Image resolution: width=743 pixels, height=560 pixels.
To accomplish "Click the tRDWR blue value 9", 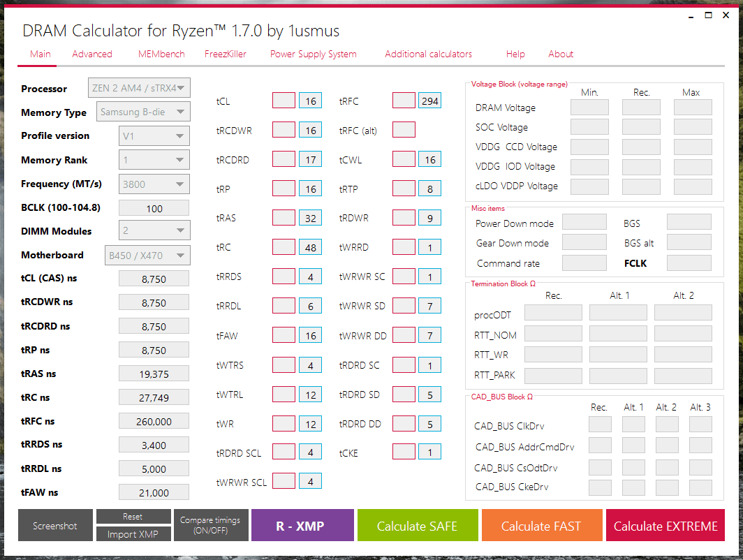I will coord(429,218).
